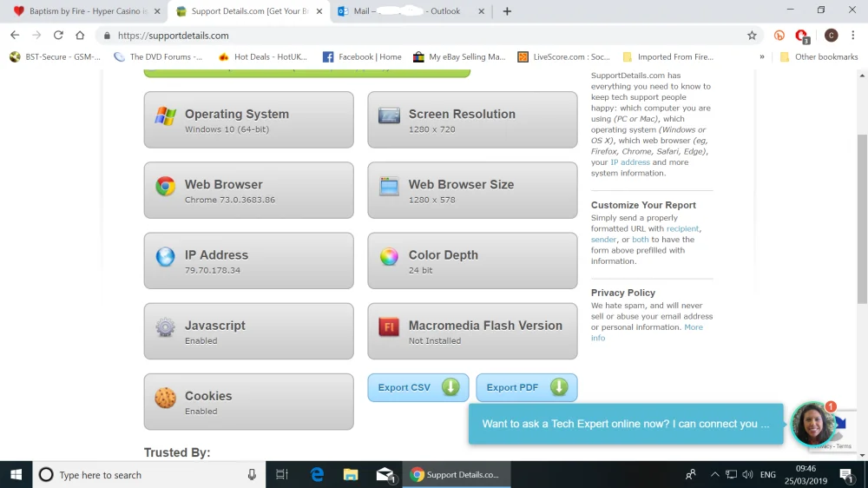Open The DVD Forums bookmark
The height and width of the screenshot is (488, 868).
[158, 56]
